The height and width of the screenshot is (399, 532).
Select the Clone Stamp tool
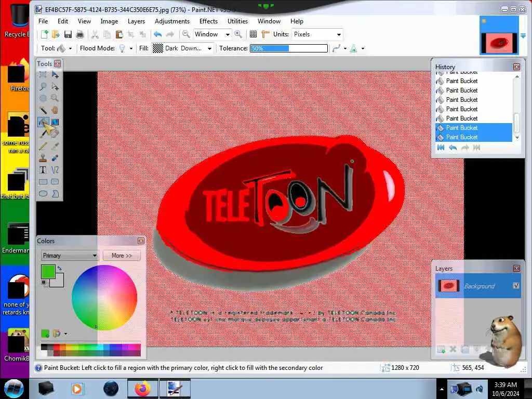tap(43, 158)
